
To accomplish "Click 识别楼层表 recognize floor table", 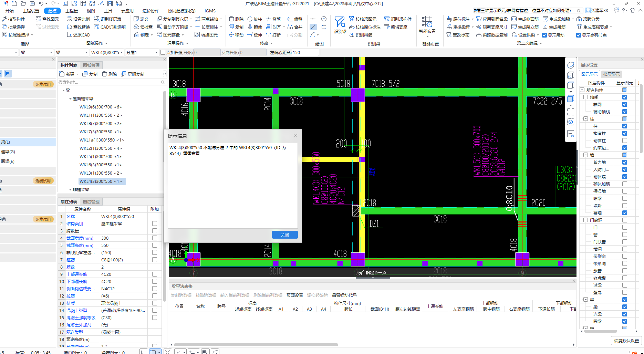I will 107,19.
